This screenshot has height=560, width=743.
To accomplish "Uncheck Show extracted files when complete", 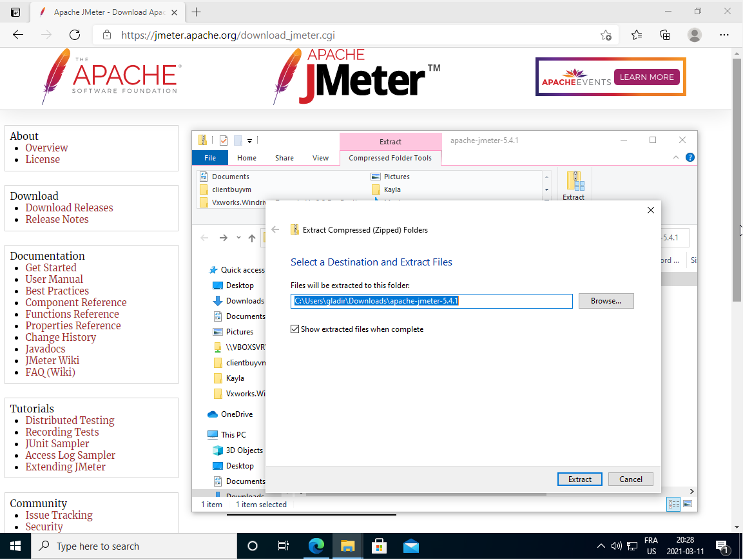I will tap(295, 329).
